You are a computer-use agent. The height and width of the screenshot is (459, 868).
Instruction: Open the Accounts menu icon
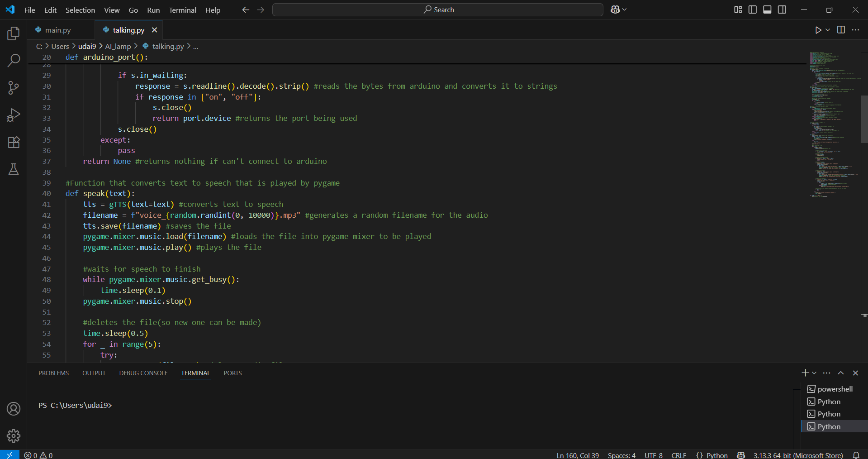[14, 409]
